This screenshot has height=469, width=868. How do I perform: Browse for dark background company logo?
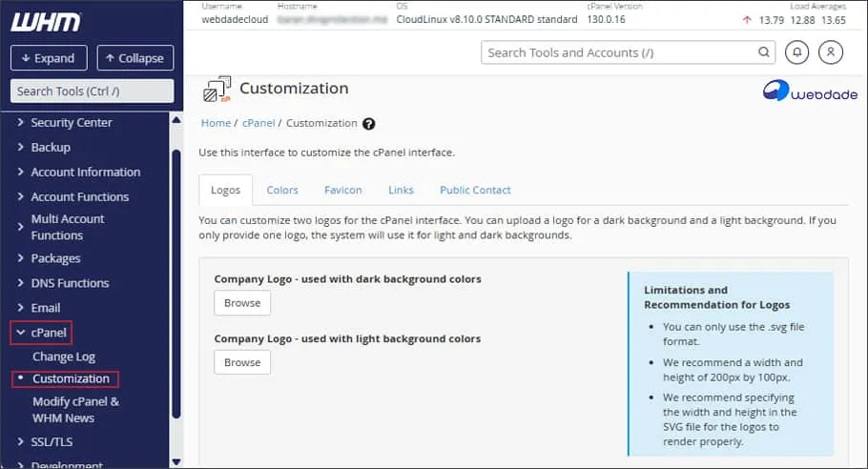pos(242,303)
